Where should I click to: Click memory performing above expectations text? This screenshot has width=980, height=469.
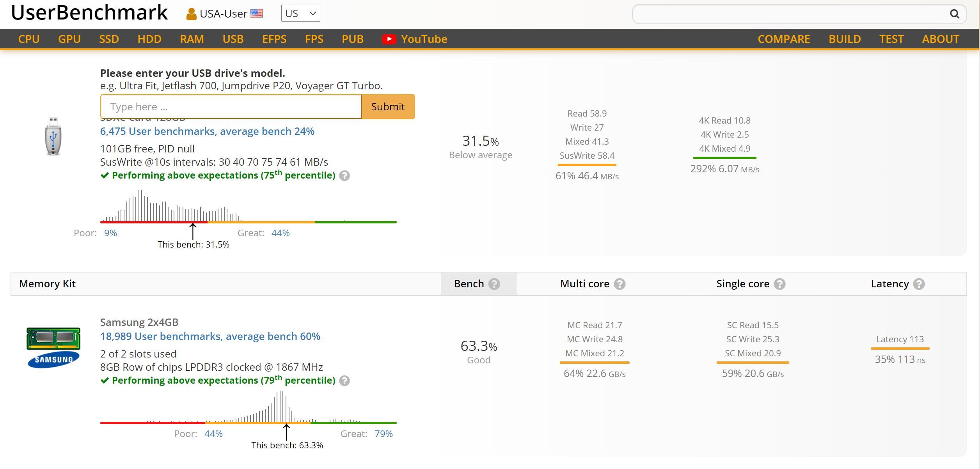[224, 381]
